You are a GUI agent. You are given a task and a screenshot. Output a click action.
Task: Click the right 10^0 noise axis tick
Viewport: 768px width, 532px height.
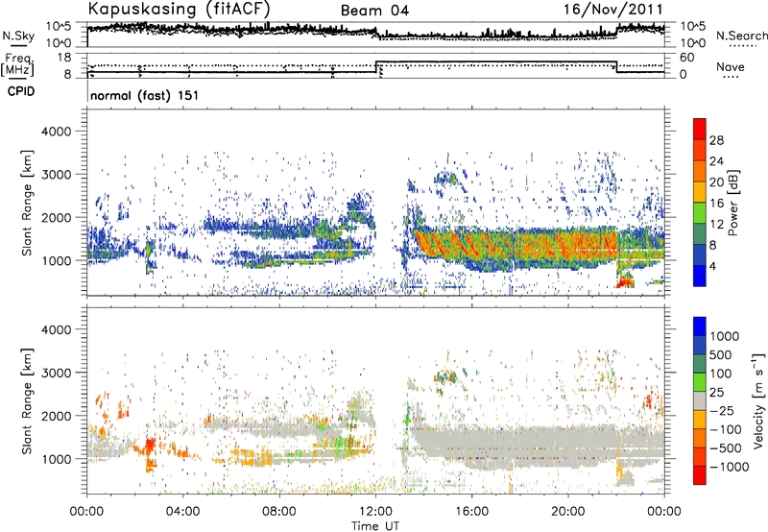coord(693,43)
